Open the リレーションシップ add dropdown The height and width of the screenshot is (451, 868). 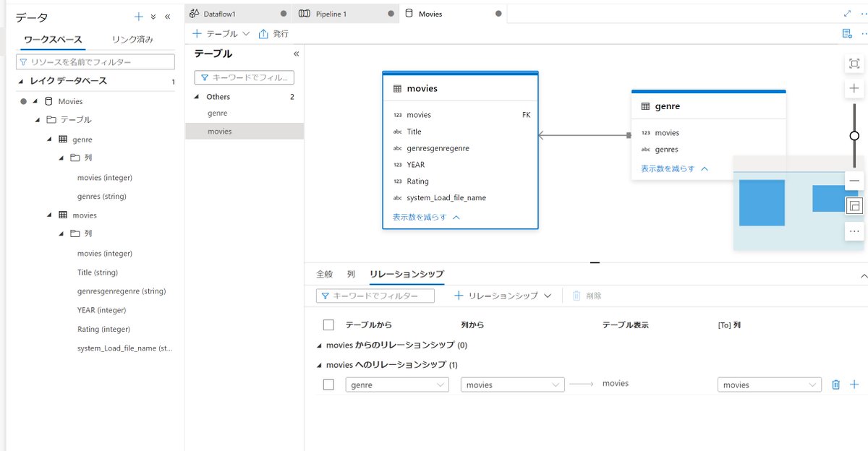(x=548, y=296)
